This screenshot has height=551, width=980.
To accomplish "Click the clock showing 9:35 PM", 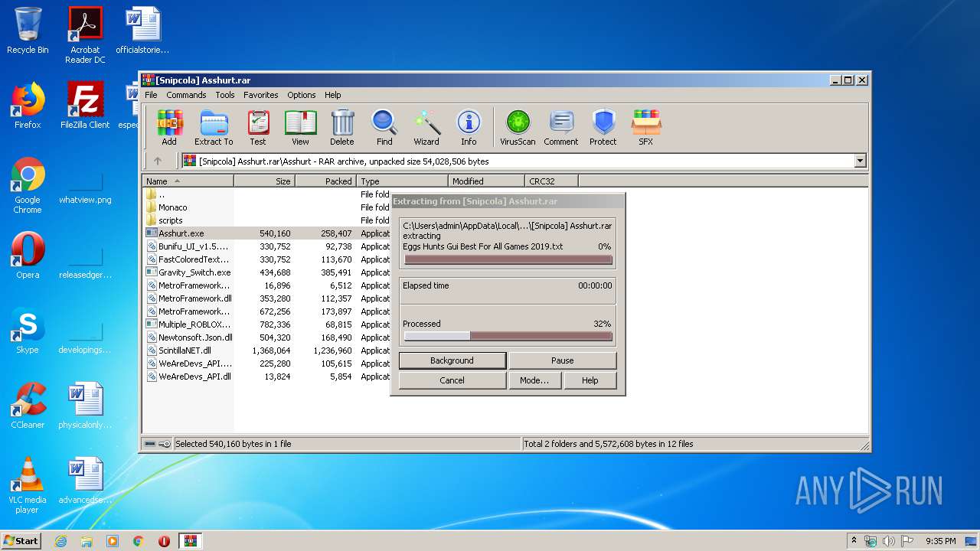I will pyautogui.click(x=940, y=541).
